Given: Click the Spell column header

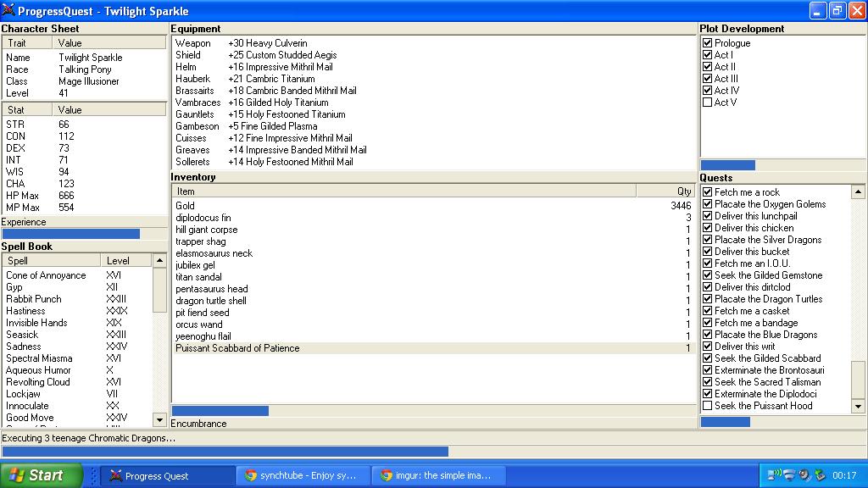Looking at the screenshot, I should [52, 261].
